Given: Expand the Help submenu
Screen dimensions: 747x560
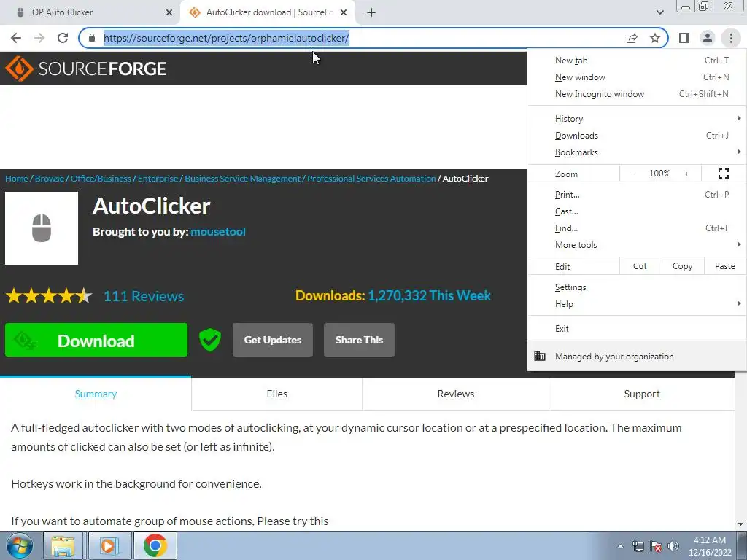Looking at the screenshot, I should coord(636,304).
